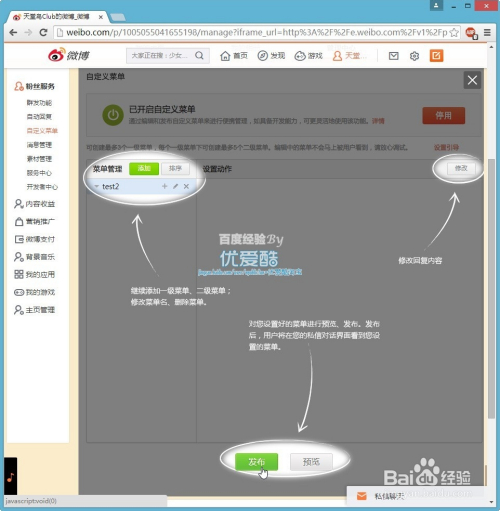This screenshot has width=500, height=511.
Task: Click the Chrome user profile icon
Action: pos(436,5)
